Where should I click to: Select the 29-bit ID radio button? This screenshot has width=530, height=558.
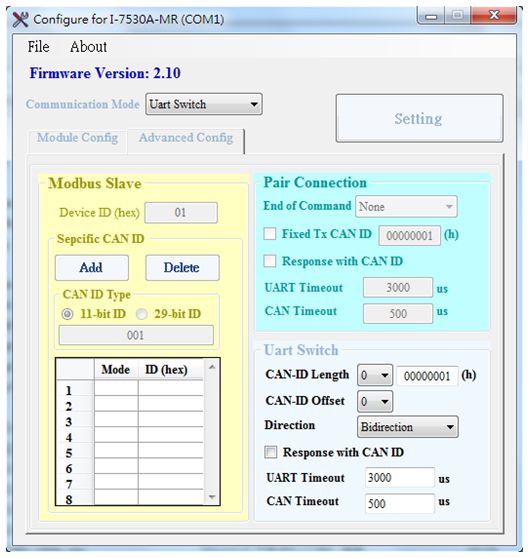tap(142, 314)
